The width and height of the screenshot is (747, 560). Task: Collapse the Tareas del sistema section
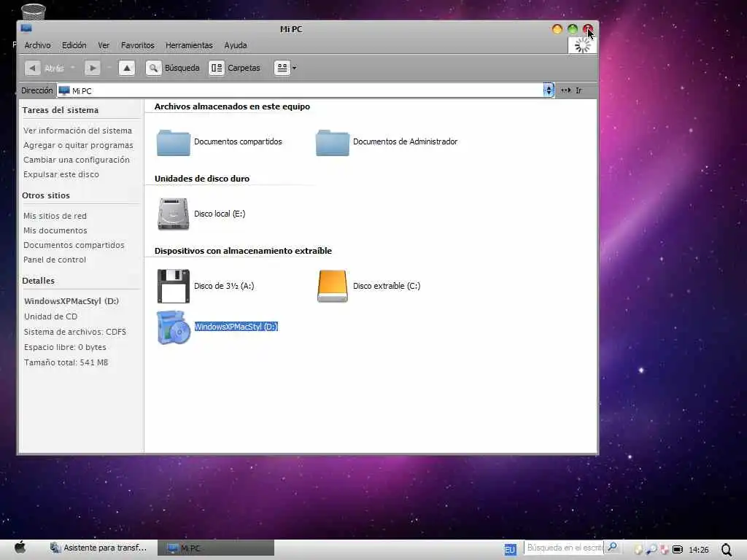coord(60,110)
